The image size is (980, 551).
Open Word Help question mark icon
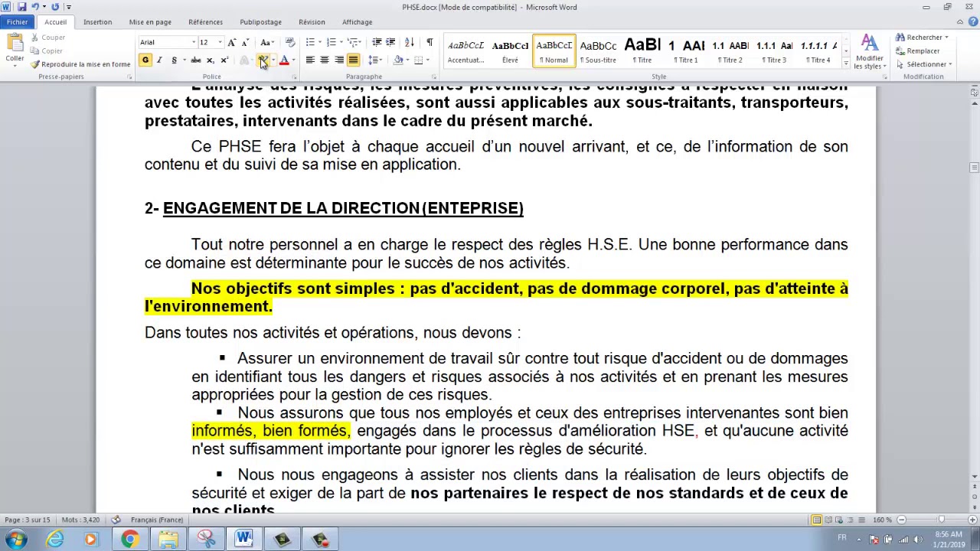tap(973, 22)
